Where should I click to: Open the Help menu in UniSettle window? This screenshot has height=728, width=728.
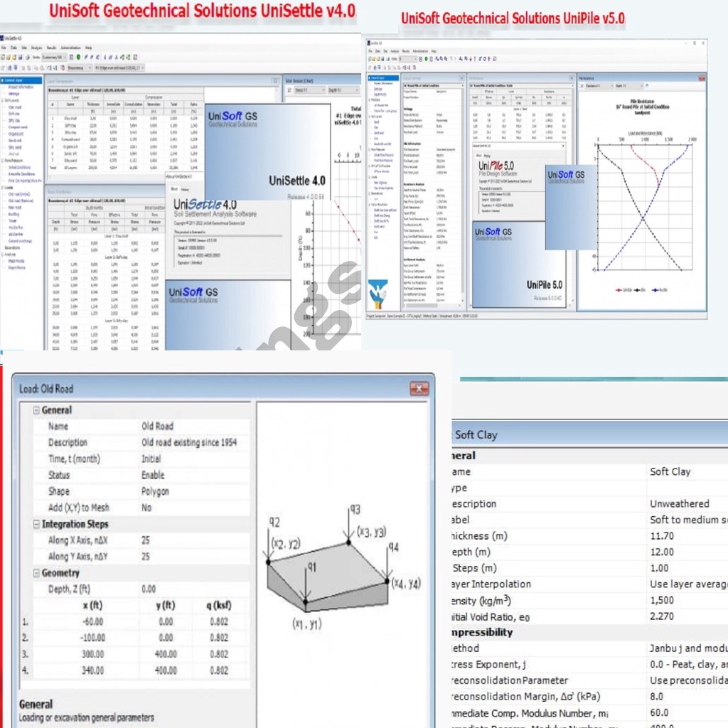click(x=88, y=48)
